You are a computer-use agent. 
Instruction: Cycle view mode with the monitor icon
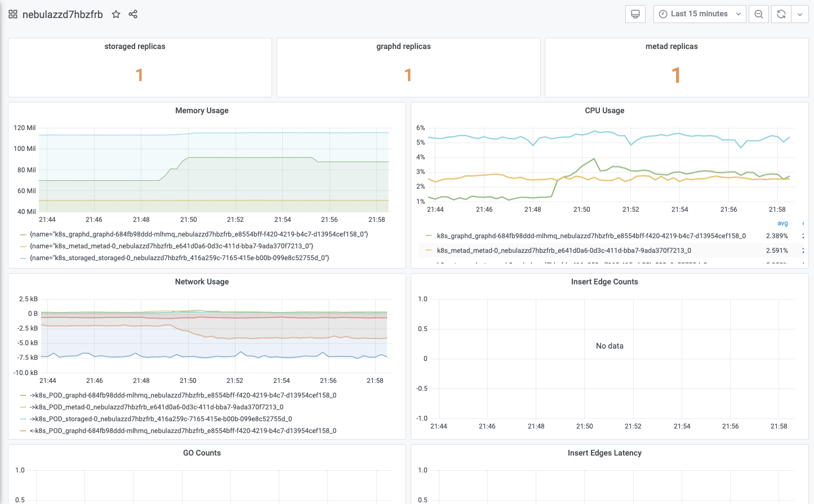pyautogui.click(x=635, y=14)
